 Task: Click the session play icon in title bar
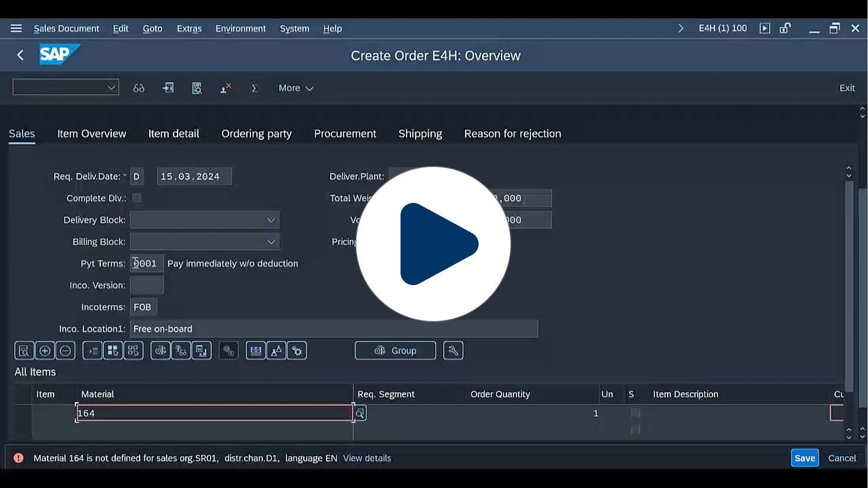[764, 28]
